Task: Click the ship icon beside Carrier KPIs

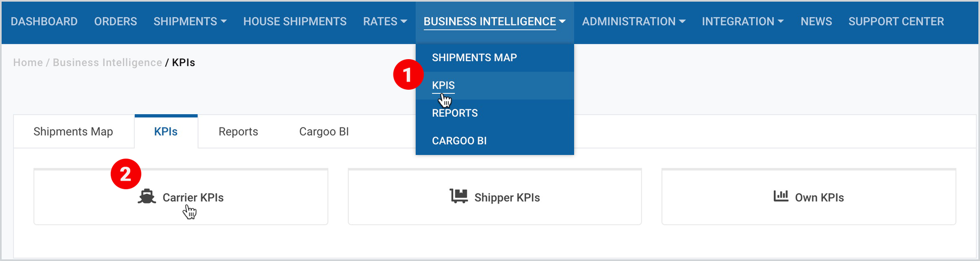Action: (146, 197)
